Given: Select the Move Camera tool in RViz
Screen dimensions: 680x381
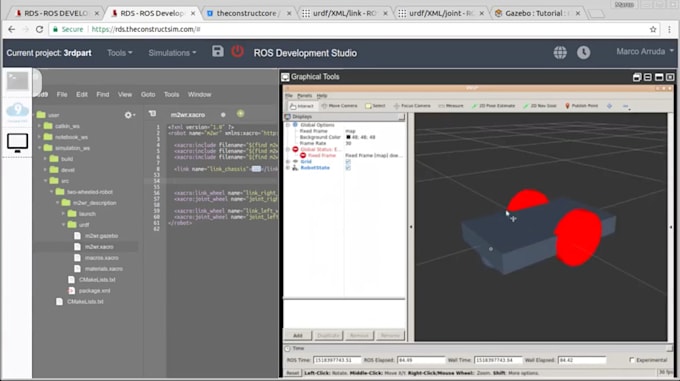Looking at the screenshot, I should (339, 106).
